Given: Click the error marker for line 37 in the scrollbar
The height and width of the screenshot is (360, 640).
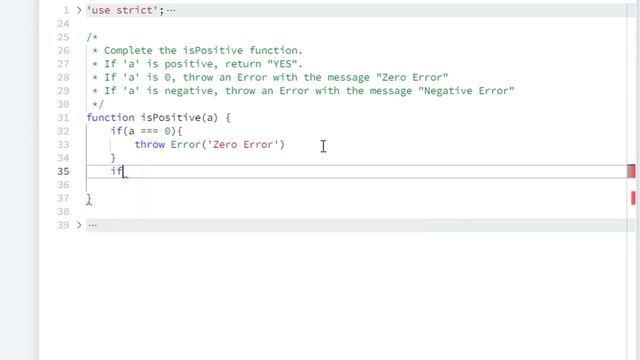Looking at the screenshot, I should coord(633,198).
